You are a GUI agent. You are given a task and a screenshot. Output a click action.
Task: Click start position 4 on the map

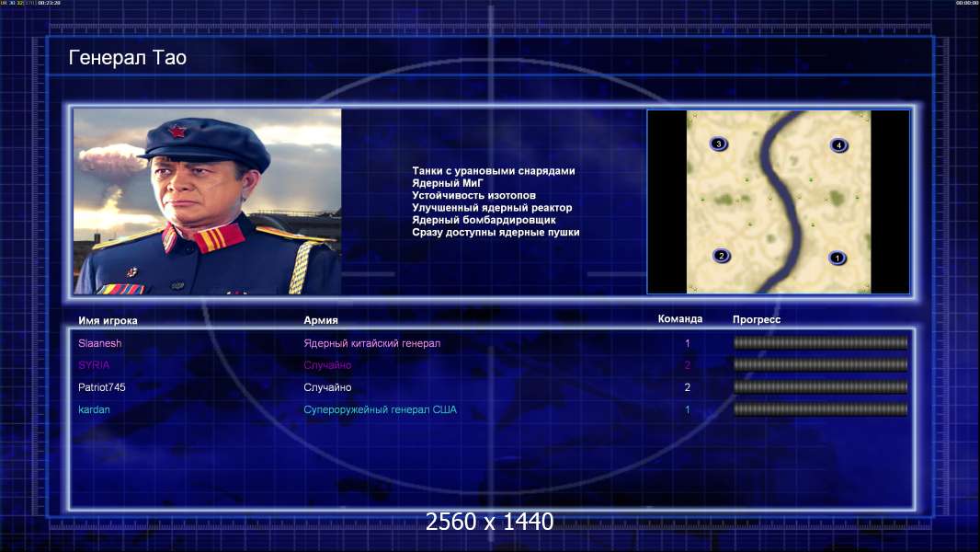pos(838,145)
